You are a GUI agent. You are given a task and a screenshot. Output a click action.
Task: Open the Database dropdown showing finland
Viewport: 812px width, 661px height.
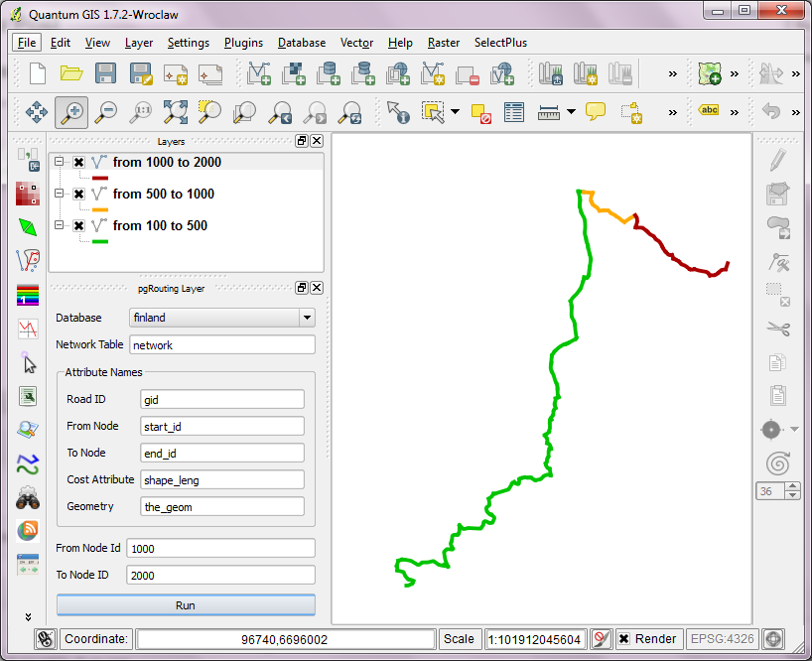(222, 318)
